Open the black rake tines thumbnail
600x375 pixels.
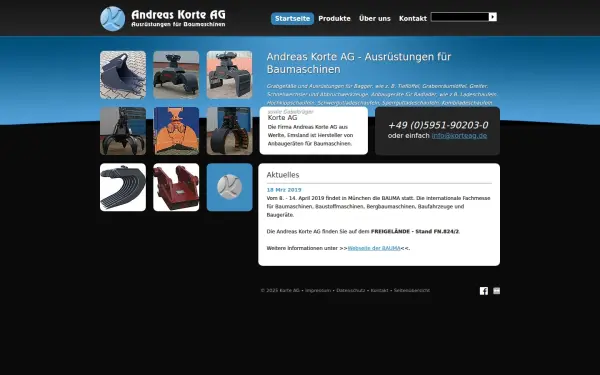tap(123, 187)
